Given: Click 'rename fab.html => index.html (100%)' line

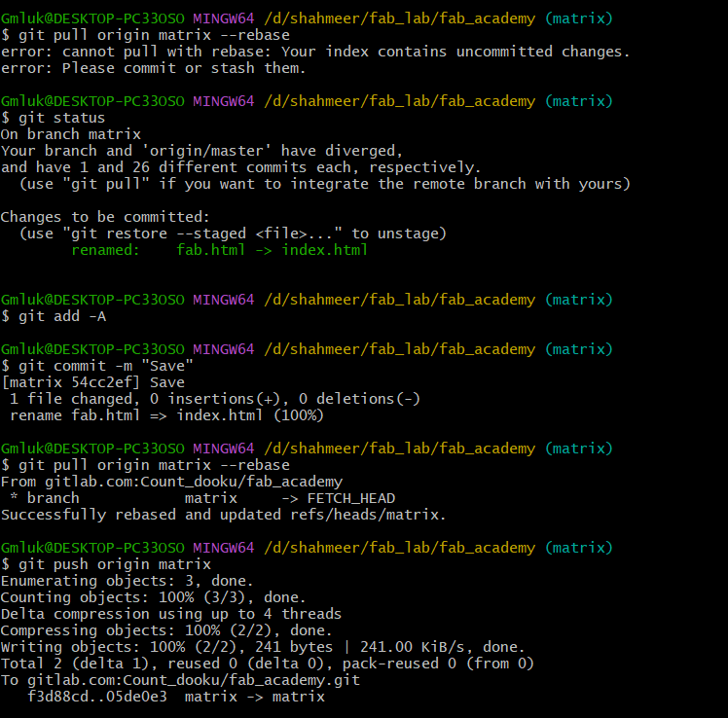Looking at the screenshot, I should pos(166,415).
